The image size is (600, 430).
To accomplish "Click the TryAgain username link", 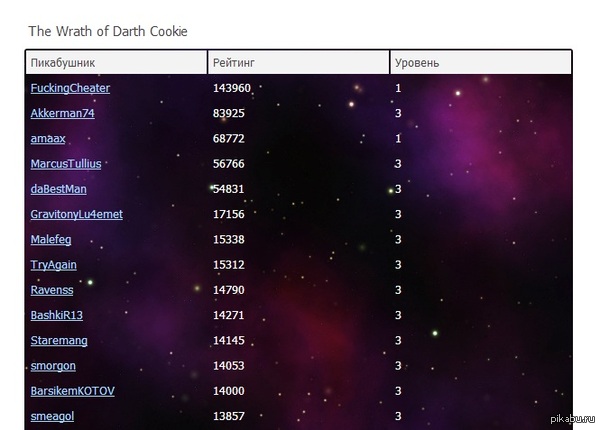I will coord(54,265).
